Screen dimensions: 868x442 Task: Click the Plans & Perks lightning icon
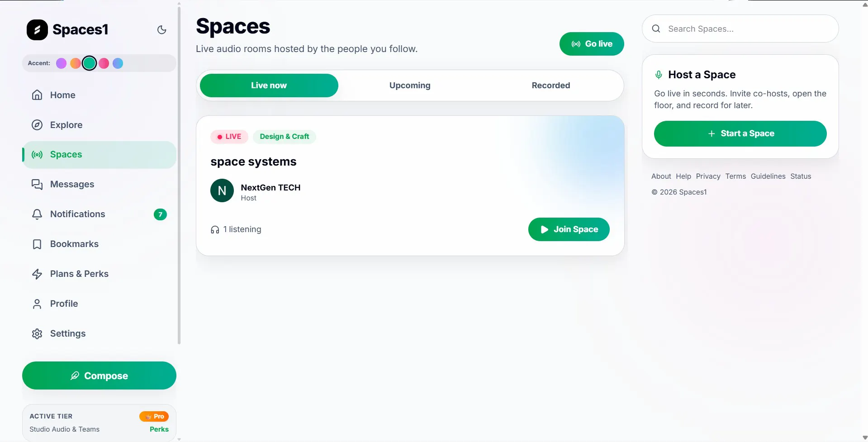tap(37, 274)
